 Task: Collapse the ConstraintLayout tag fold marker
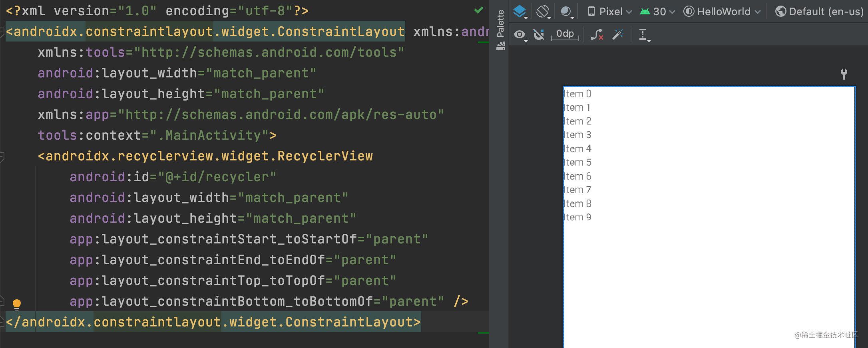coord(2,32)
